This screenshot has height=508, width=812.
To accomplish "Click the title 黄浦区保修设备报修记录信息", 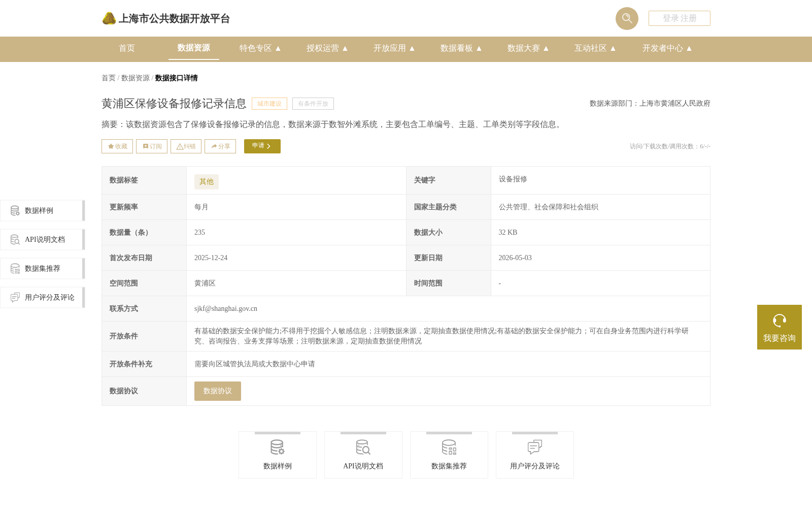I will tap(174, 104).
